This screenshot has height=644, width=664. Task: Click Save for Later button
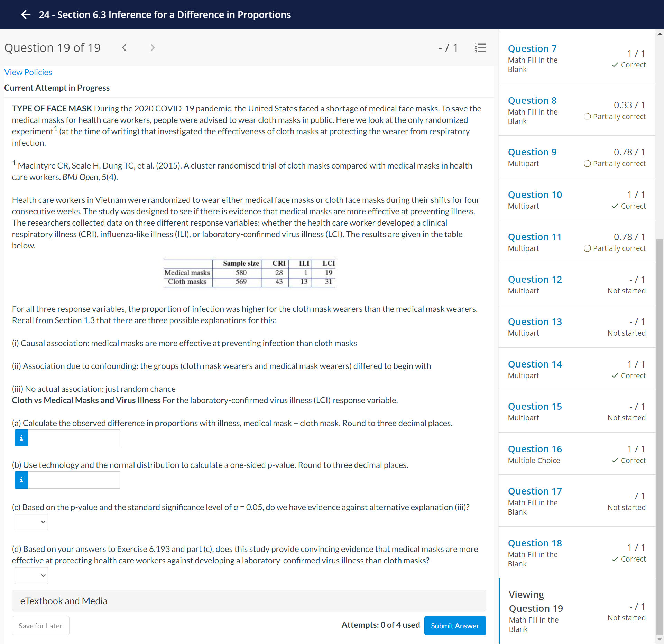click(40, 626)
